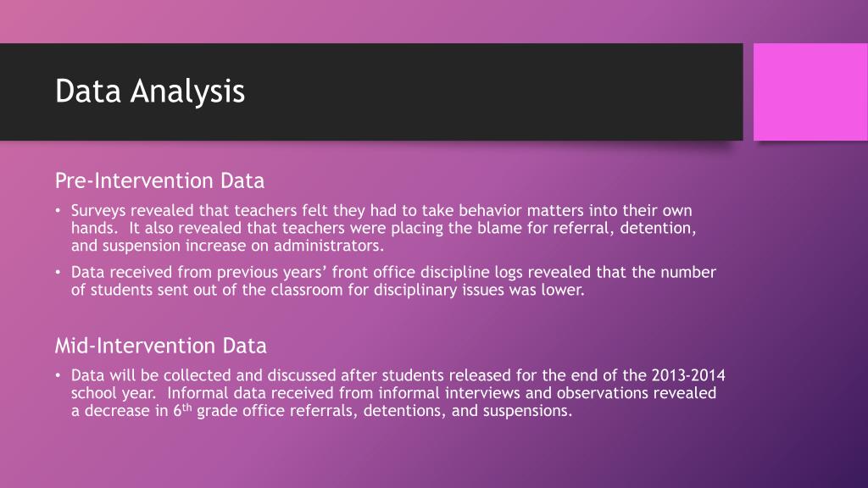868x488 pixels.
Task: Click the pink square accent block
Action: tap(810, 91)
